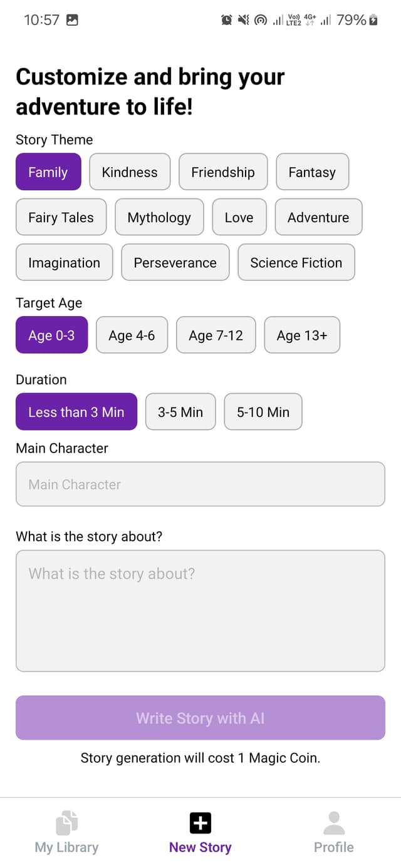The image size is (401, 868).
Task: Enable the Science Fiction theme
Action: coord(296,262)
